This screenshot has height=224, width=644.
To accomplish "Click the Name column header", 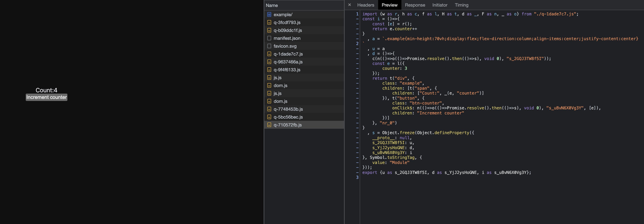I will click(x=272, y=5).
